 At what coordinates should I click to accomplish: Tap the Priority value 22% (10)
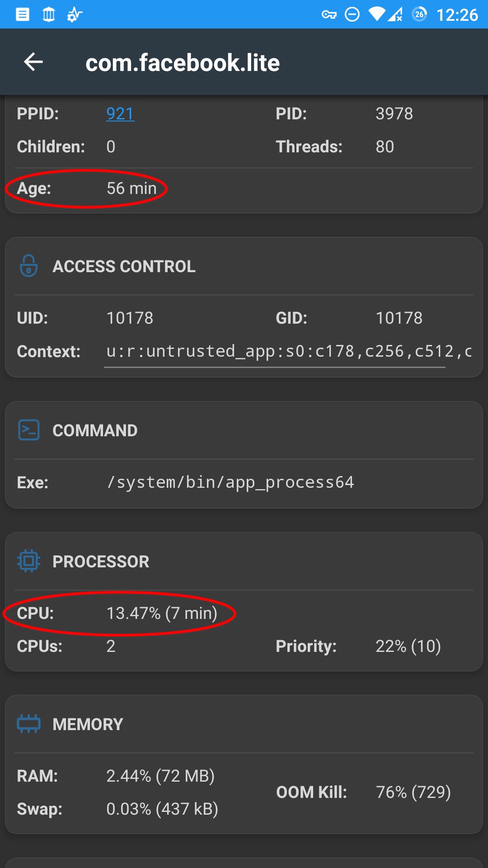pyautogui.click(x=408, y=646)
